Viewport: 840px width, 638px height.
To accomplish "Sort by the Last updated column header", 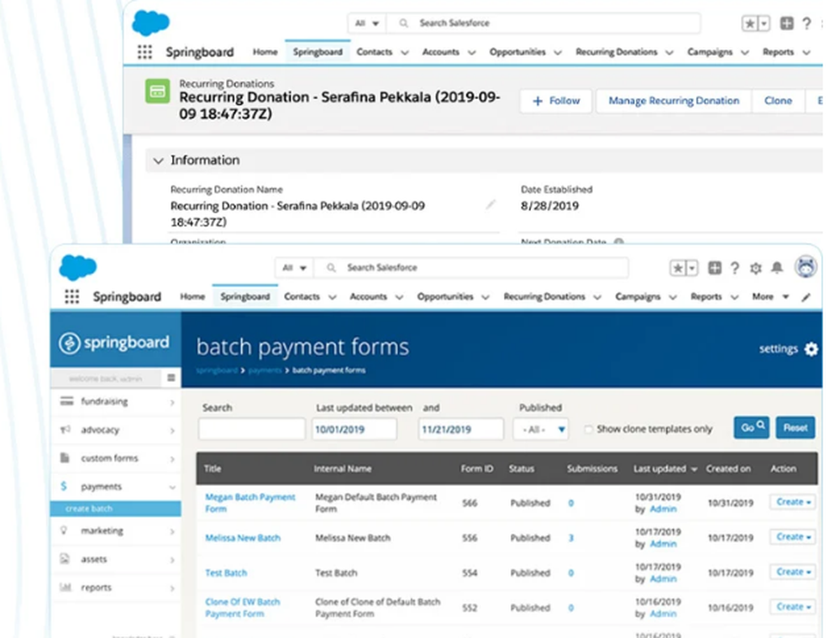I will tap(664, 469).
